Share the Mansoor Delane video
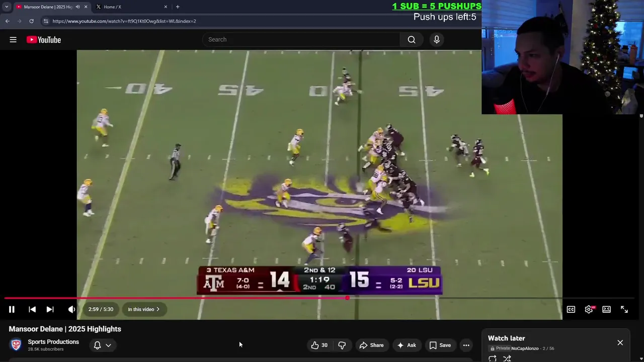 tap(371, 345)
